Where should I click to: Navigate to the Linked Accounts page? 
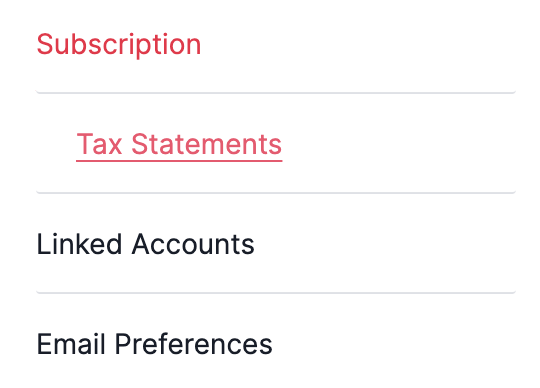tap(145, 244)
